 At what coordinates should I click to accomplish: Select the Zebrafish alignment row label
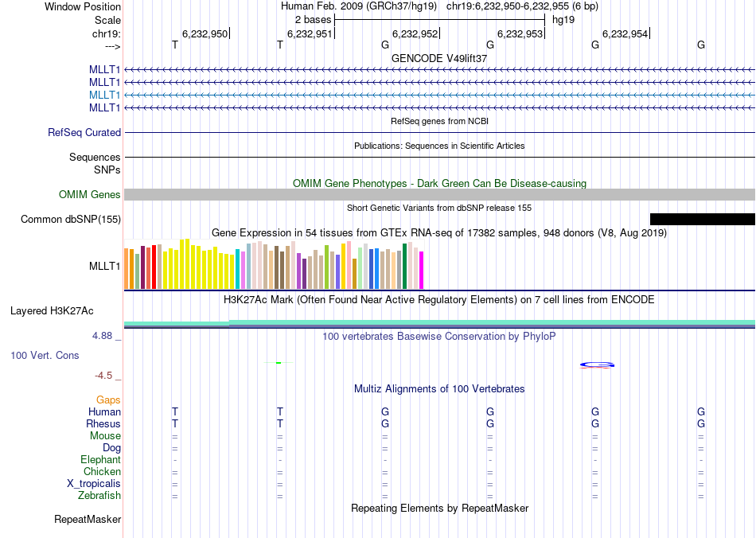99,495
